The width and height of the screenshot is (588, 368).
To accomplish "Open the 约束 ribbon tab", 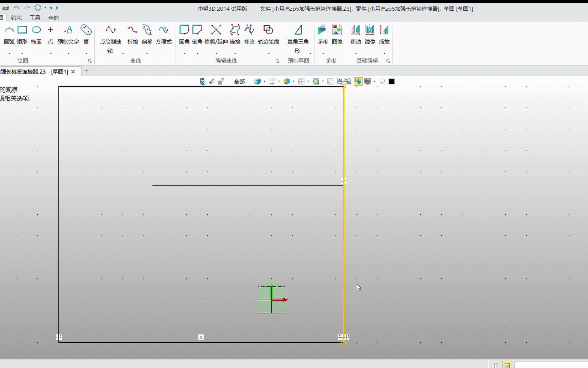I will [16, 17].
